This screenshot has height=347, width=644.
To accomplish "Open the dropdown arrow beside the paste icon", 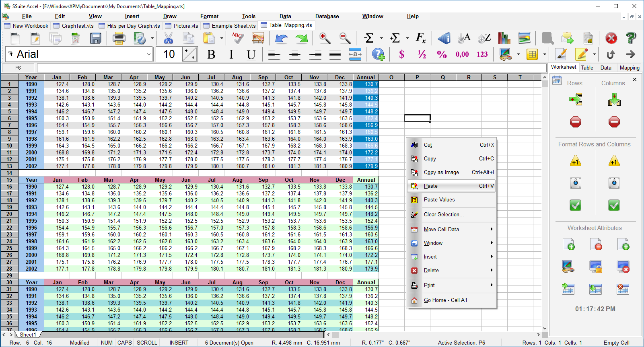I will coord(222,39).
